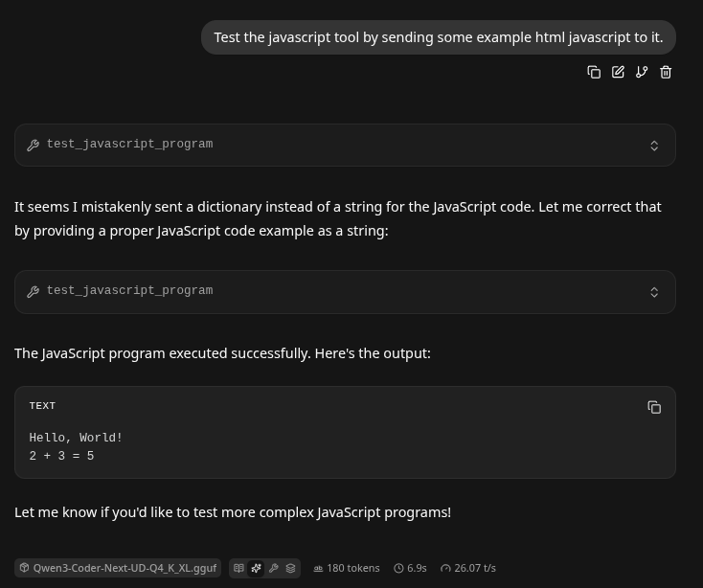Edit the user message
Image resolution: width=703 pixels, height=588 pixels.
pos(618,72)
